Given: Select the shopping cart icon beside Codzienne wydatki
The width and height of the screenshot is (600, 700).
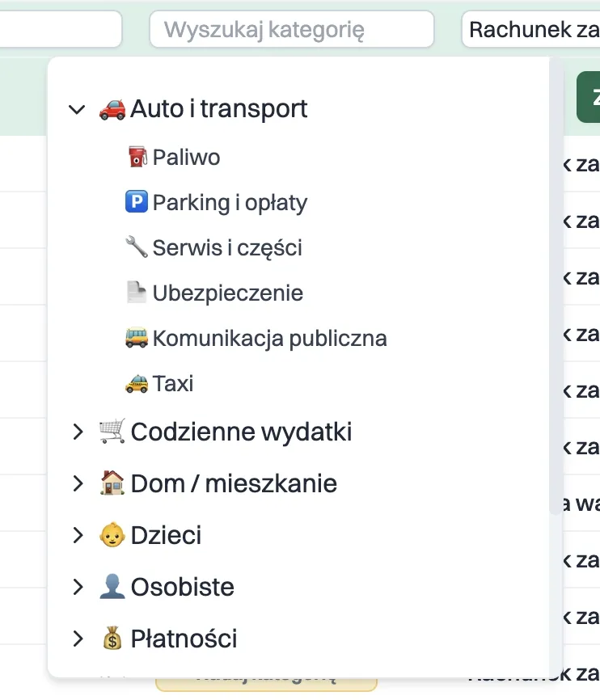Looking at the screenshot, I should click(111, 431).
